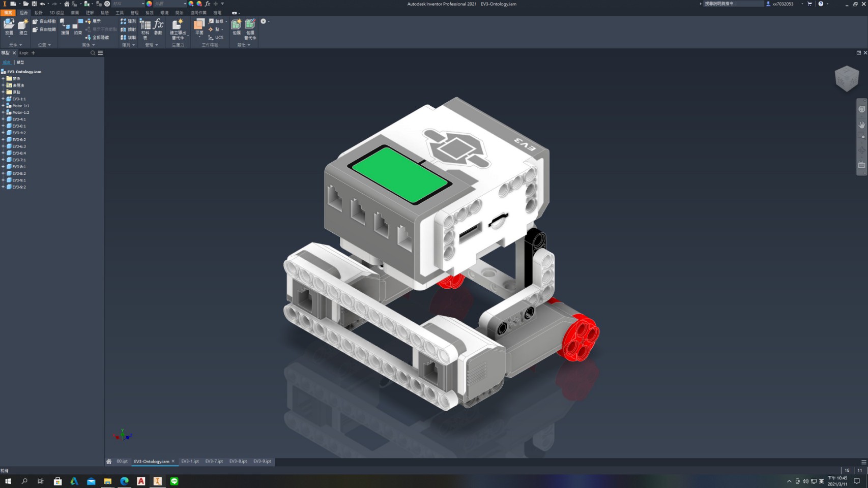Switch to the 3D 模型 ribbon tab
868x488 pixels.
(x=56, y=13)
